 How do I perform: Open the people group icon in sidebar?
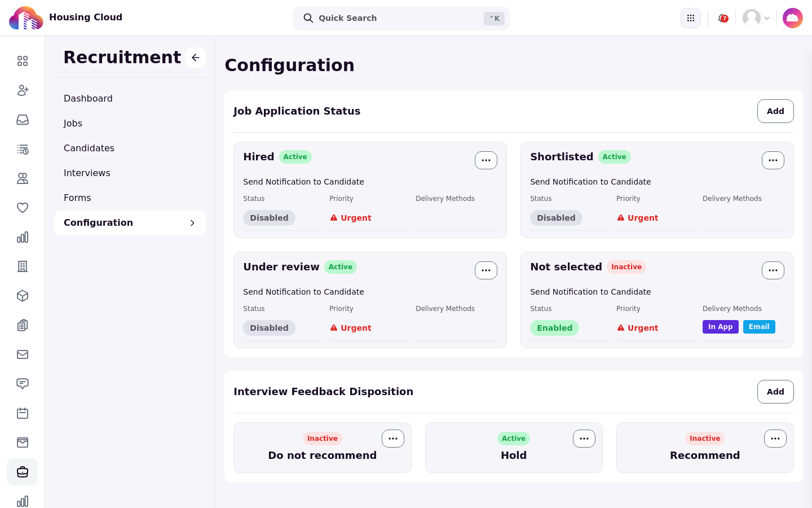tap(23, 178)
